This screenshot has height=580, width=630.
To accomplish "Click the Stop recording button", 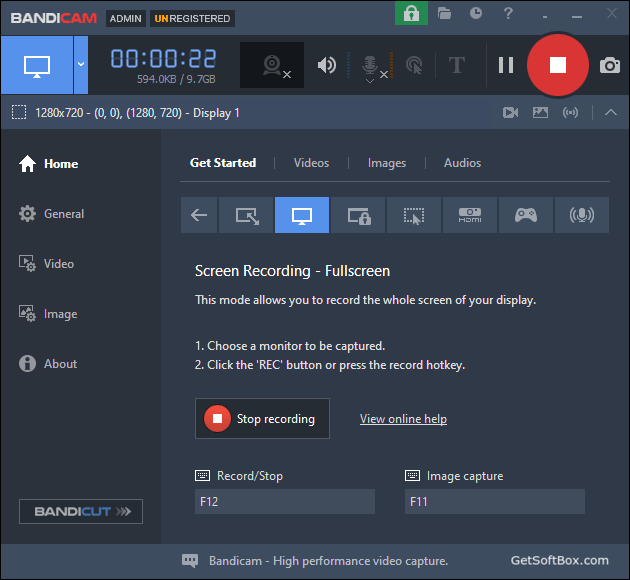I will [x=262, y=419].
